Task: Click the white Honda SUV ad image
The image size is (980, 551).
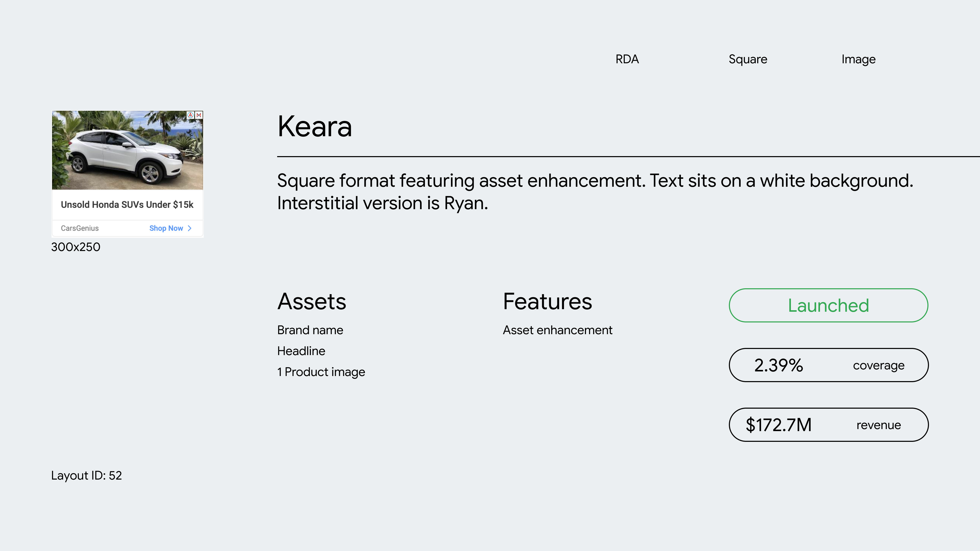Action: pyautogui.click(x=127, y=150)
